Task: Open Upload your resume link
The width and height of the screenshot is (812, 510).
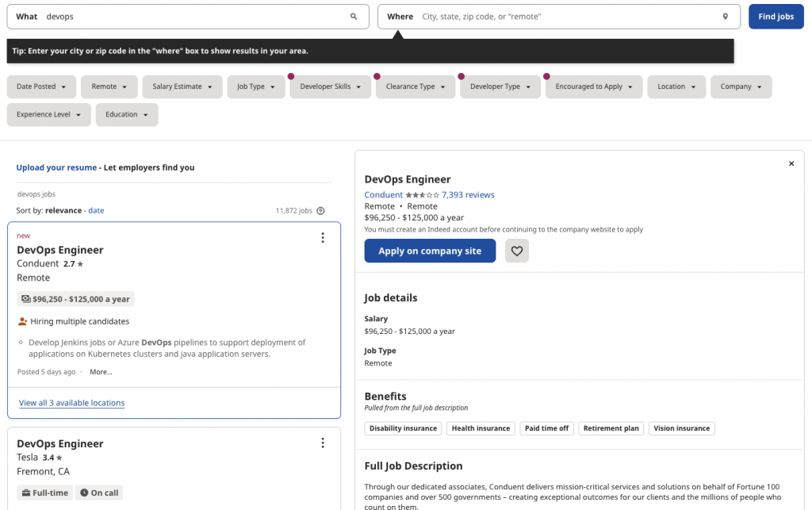Action: pos(56,167)
